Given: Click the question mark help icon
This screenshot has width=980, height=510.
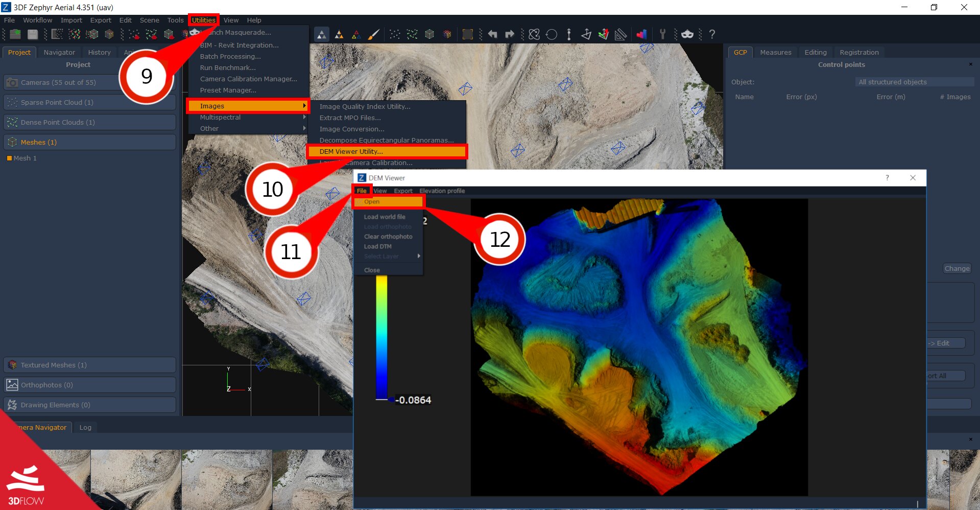Looking at the screenshot, I should point(712,34).
